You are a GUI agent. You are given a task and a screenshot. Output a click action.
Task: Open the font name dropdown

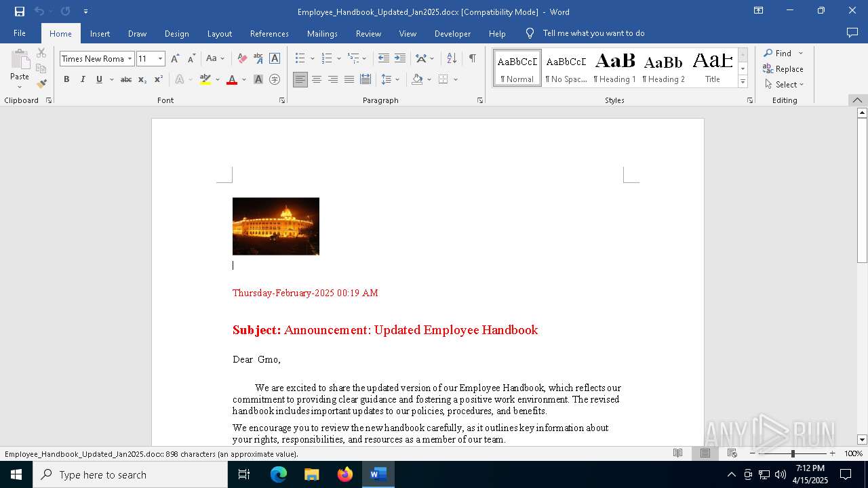tap(130, 59)
